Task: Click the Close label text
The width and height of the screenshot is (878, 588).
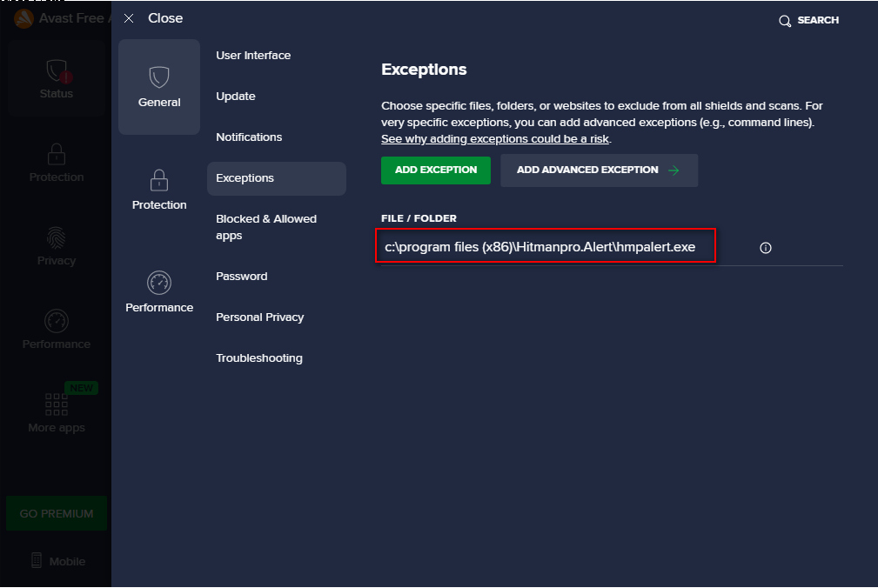Action: click(165, 18)
